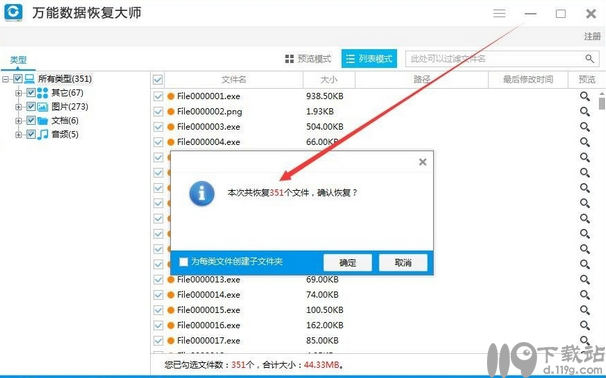The image size is (606, 378).
Task: Preview File0000002.png with its magnifier icon
Action: [585, 111]
